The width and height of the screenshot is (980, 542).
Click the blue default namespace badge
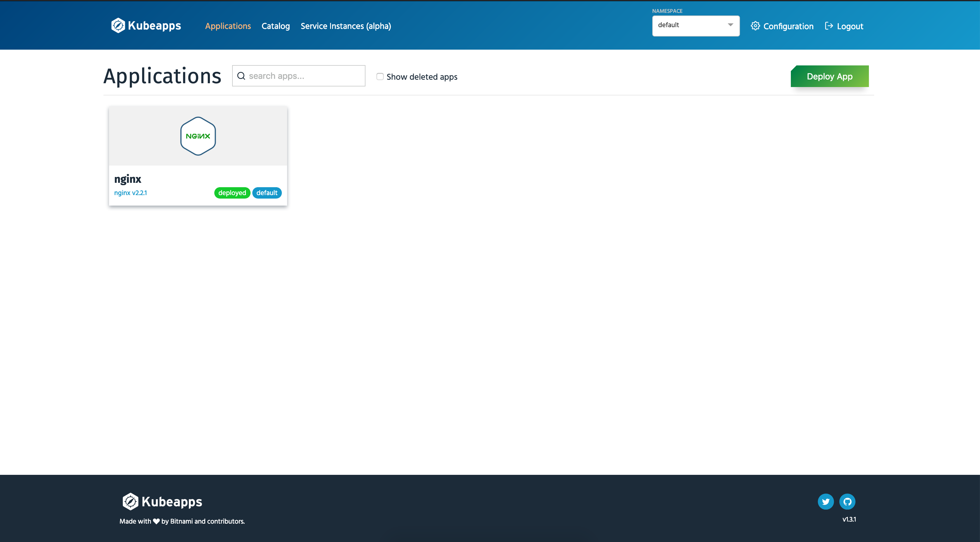pyautogui.click(x=267, y=193)
